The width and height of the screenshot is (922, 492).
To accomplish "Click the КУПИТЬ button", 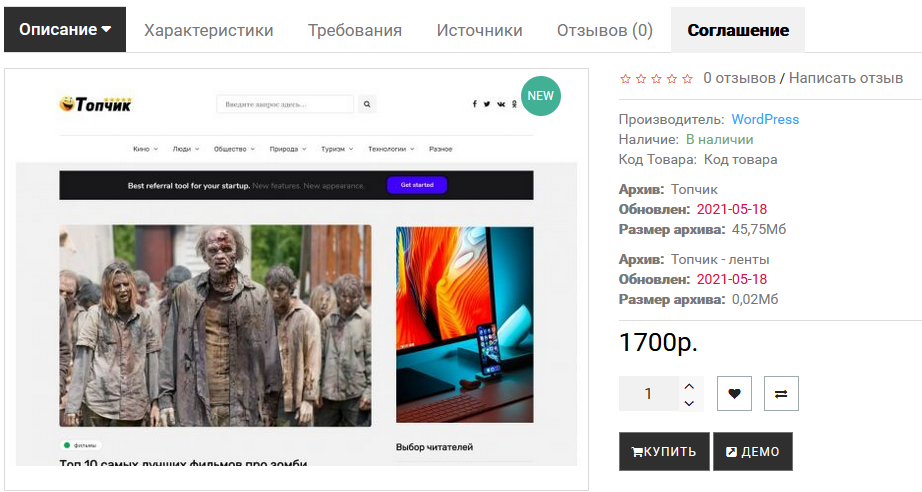I will pos(664,451).
